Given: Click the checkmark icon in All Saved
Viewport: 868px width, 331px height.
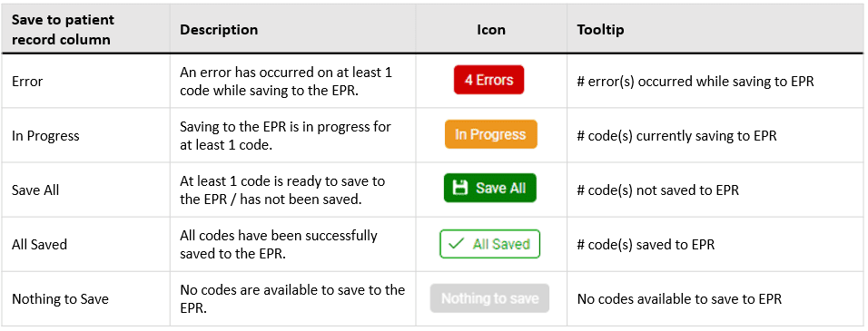Looking at the screenshot, I should (456, 244).
